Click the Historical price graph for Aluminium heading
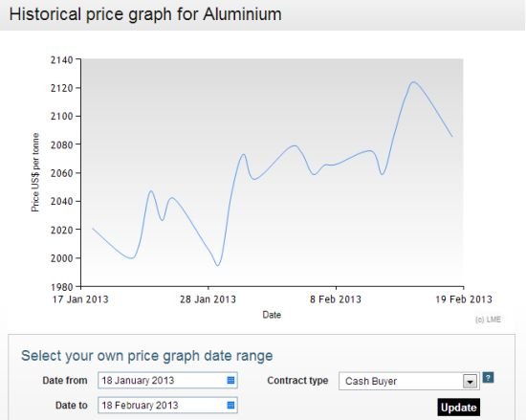526x420 pixels. tap(145, 14)
